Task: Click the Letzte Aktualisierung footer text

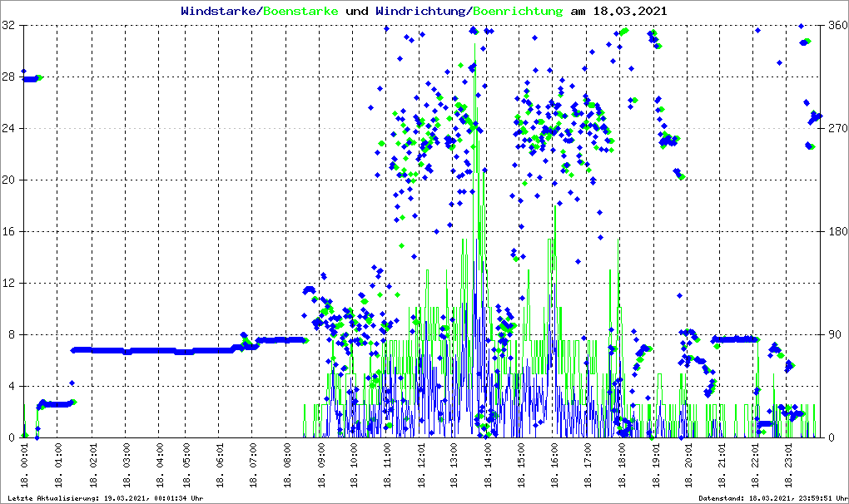Action: click(103, 497)
